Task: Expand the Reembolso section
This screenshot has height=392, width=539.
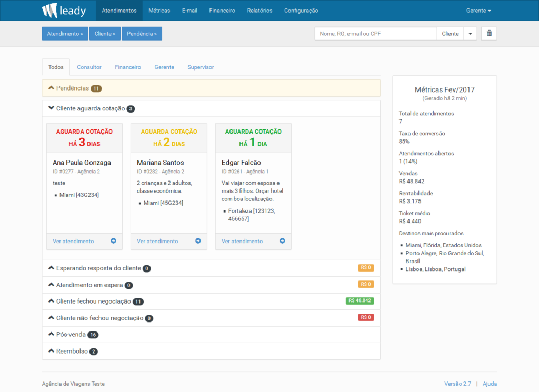Action: click(51, 351)
